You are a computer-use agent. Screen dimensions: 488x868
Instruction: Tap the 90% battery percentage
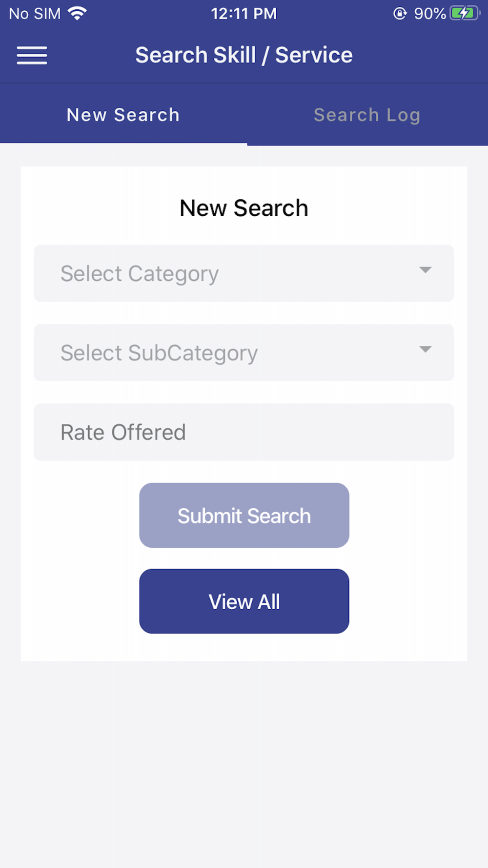coord(430,14)
